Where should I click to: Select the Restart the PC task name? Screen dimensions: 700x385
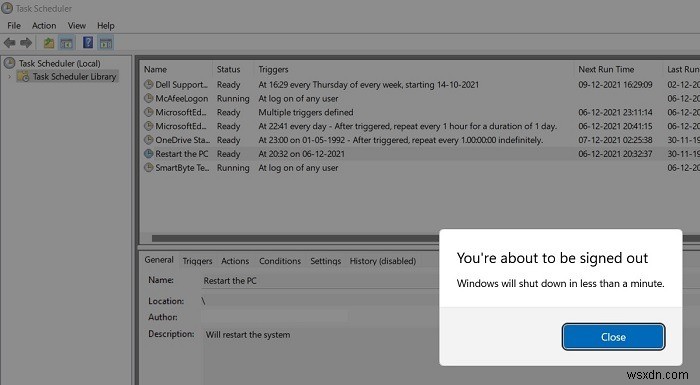[x=182, y=154]
